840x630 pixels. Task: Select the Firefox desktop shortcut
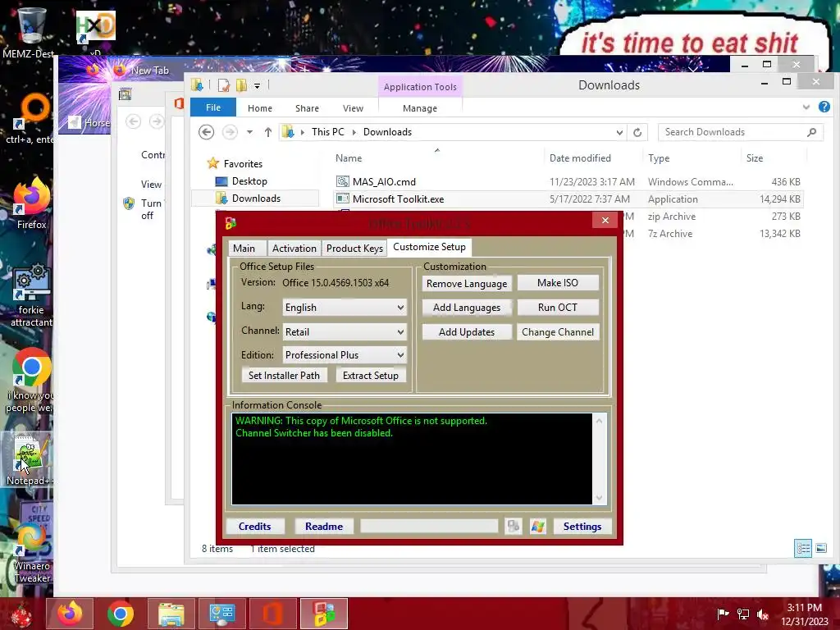(x=31, y=203)
